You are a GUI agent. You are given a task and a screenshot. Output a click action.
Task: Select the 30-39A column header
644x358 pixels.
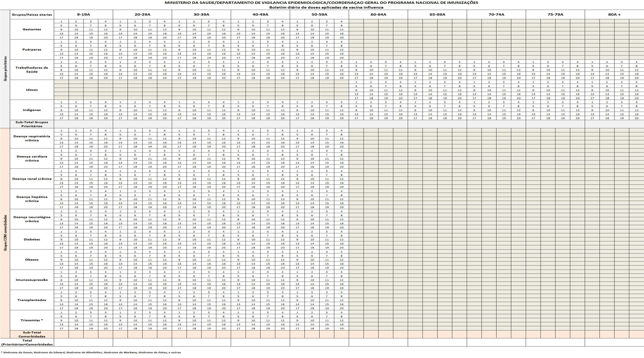pyautogui.click(x=201, y=14)
